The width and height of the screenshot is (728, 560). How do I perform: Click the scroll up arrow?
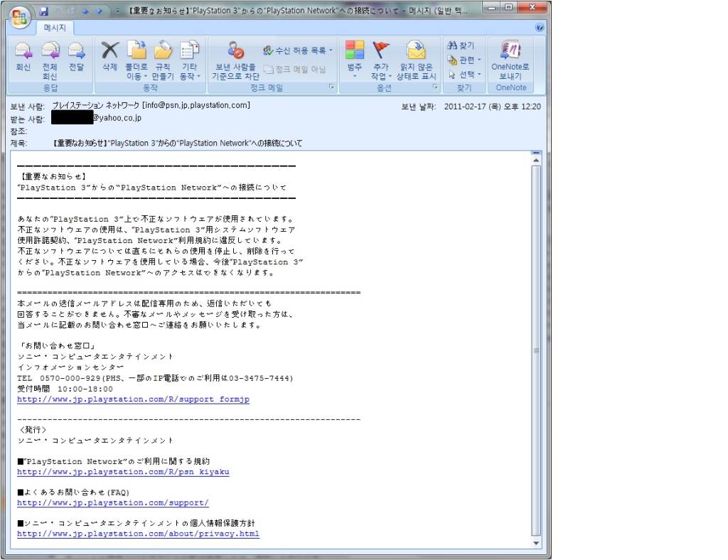[x=536, y=161]
